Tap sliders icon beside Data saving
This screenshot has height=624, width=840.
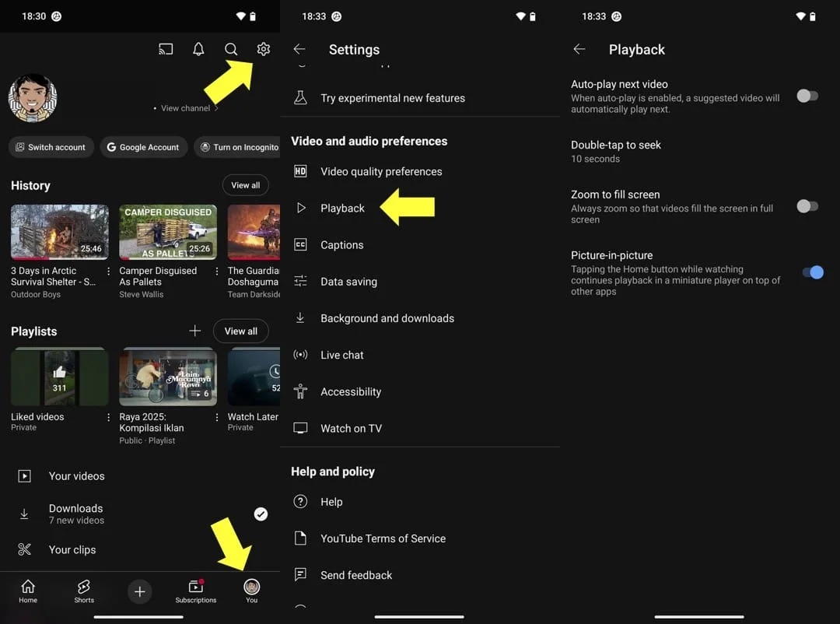(x=300, y=281)
